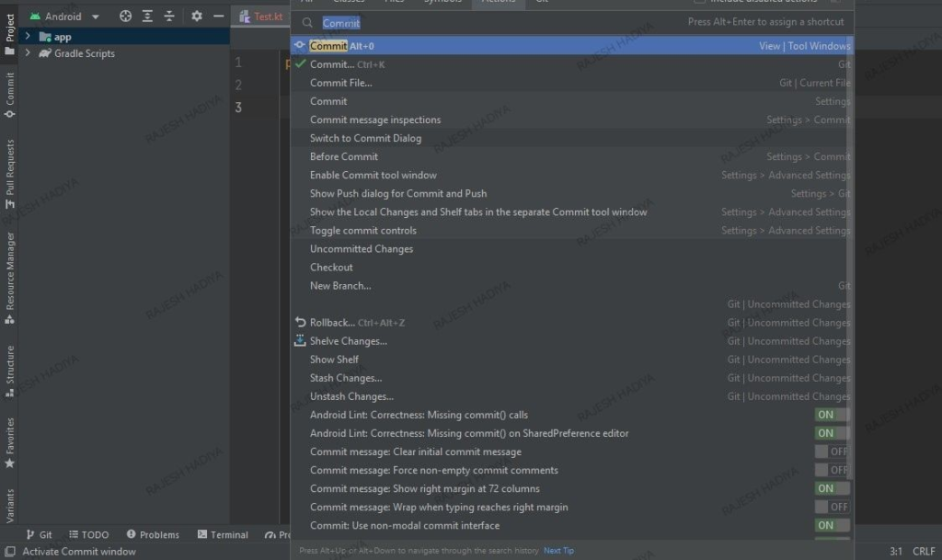Screen dimensions: 942x560
Task: Click the search input field
Action: (414, 21)
